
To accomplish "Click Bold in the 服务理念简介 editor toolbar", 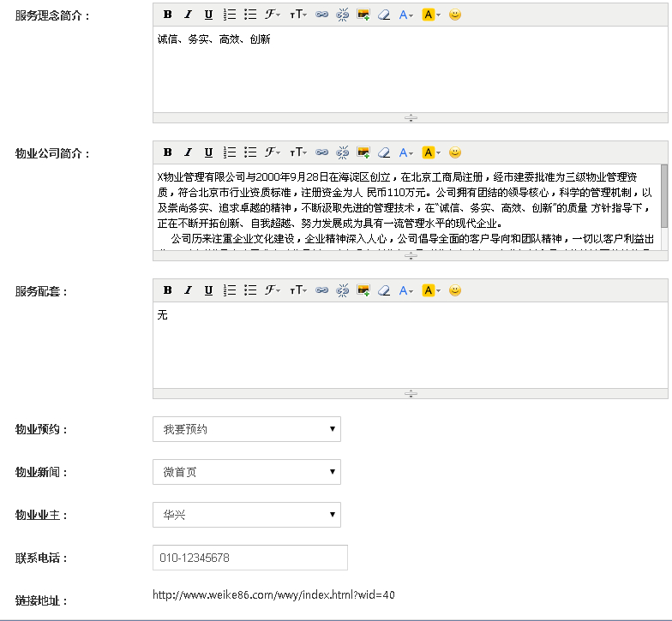I will point(168,15).
